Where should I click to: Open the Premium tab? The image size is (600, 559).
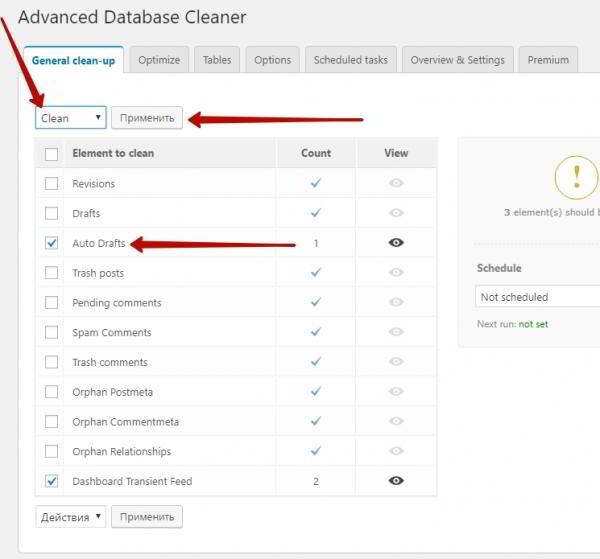(548, 60)
